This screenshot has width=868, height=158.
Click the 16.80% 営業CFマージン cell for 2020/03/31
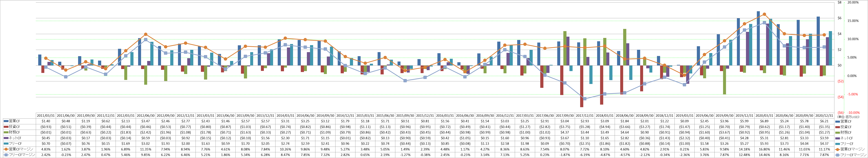pos(765,149)
